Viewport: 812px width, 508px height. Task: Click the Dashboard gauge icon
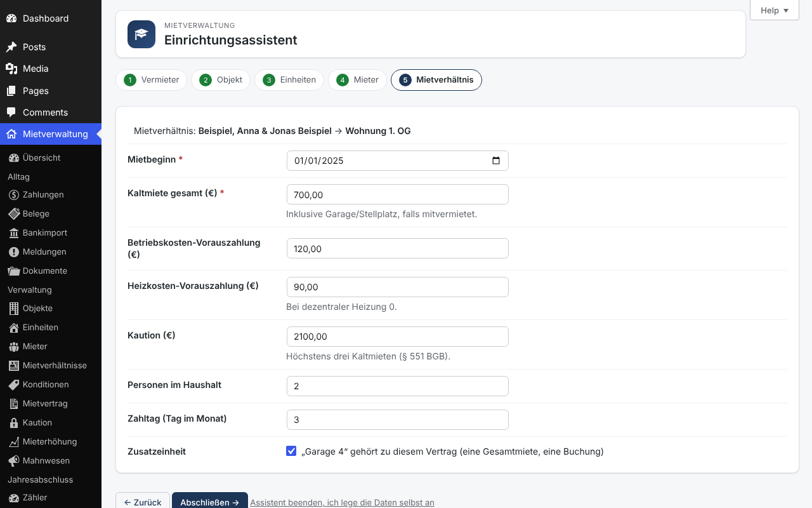(x=11, y=18)
